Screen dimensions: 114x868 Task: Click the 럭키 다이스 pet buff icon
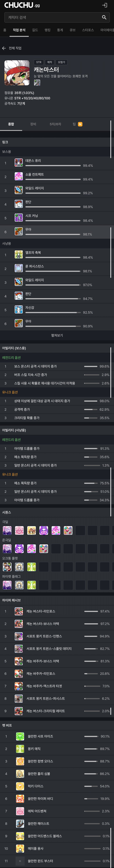click(20, 786)
